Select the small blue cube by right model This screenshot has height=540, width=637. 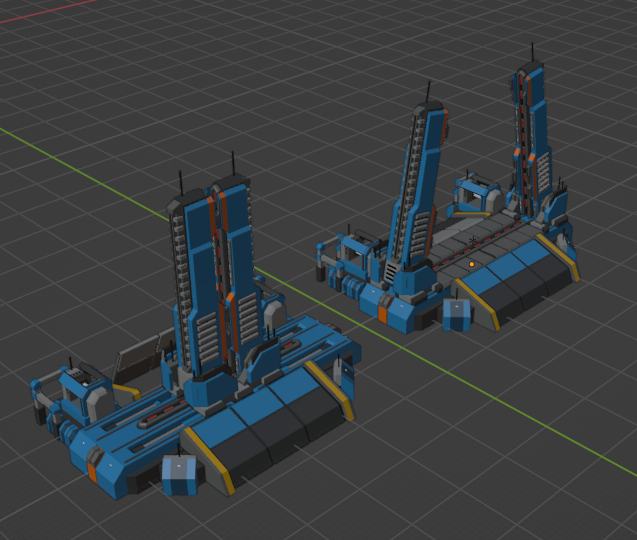click(x=456, y=314)
